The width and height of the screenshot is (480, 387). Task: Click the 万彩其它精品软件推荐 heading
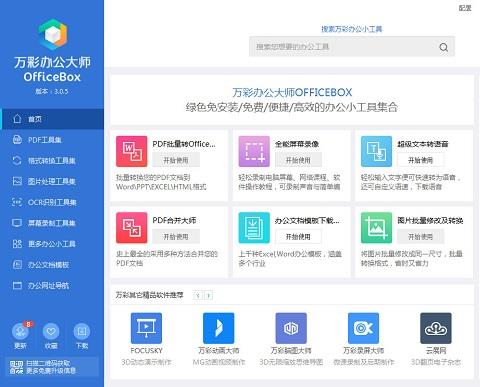click(150, 295)
